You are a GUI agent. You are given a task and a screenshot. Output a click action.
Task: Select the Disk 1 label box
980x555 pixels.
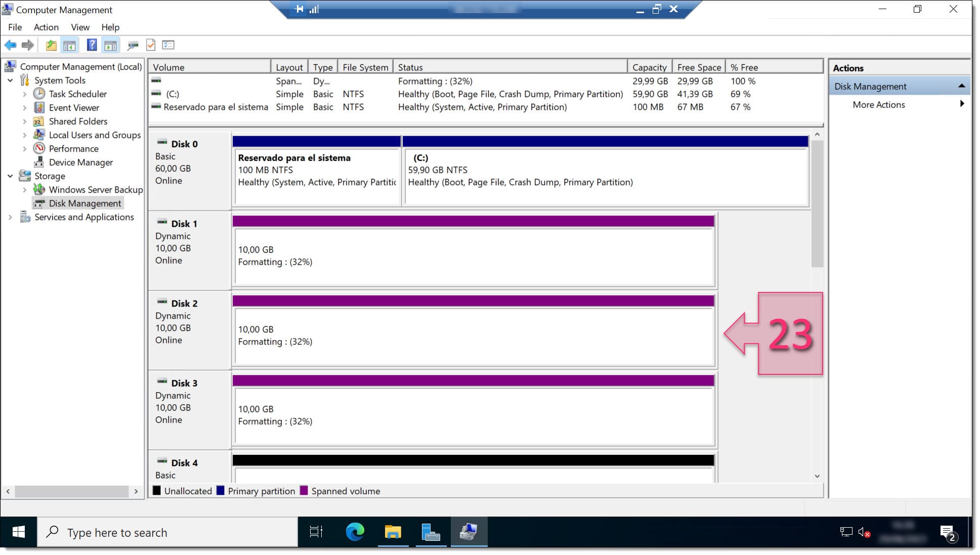point(190,251)
